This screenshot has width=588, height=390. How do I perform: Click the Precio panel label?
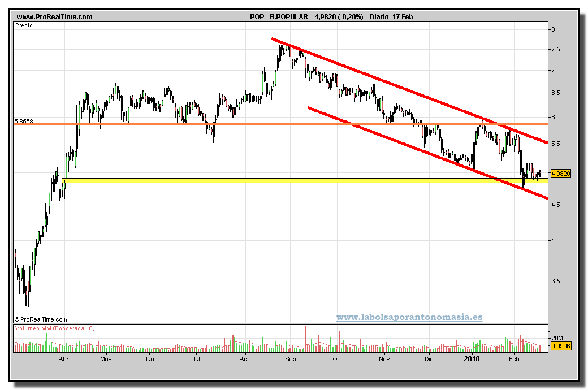tap(24, 25)
